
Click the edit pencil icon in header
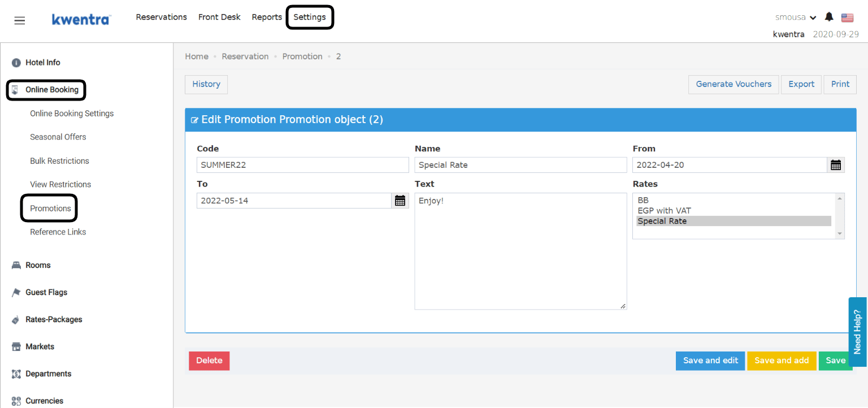pyautogui.click(x=195, y=120)
